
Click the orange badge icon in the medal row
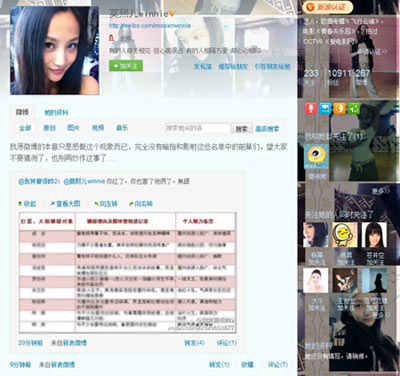coord(339,109)
